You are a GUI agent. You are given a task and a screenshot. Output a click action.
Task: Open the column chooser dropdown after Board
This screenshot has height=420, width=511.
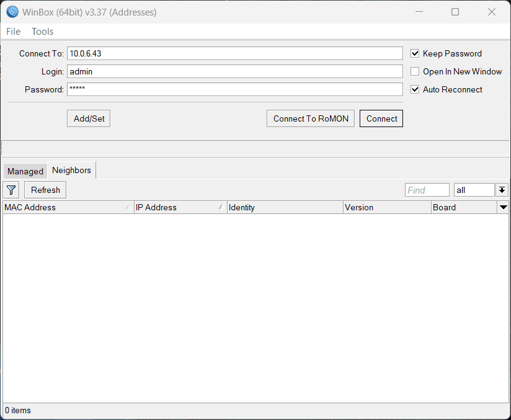[x=503, y=207]
